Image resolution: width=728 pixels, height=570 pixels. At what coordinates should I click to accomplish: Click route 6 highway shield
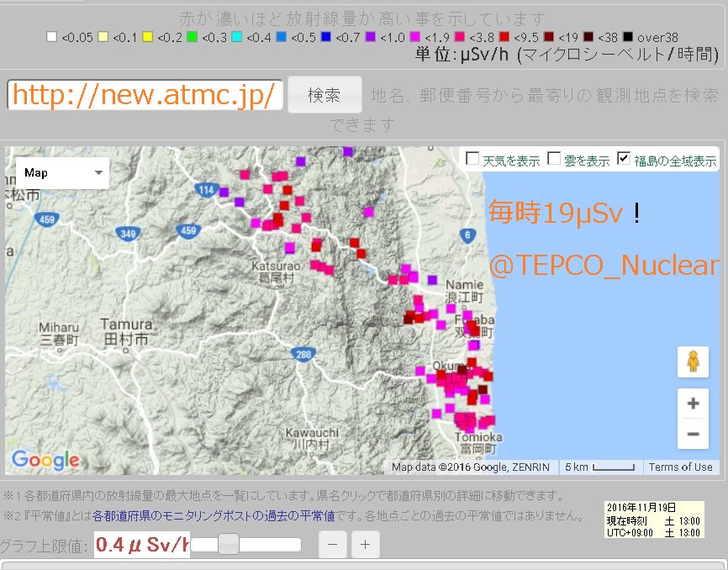[467, 235]
